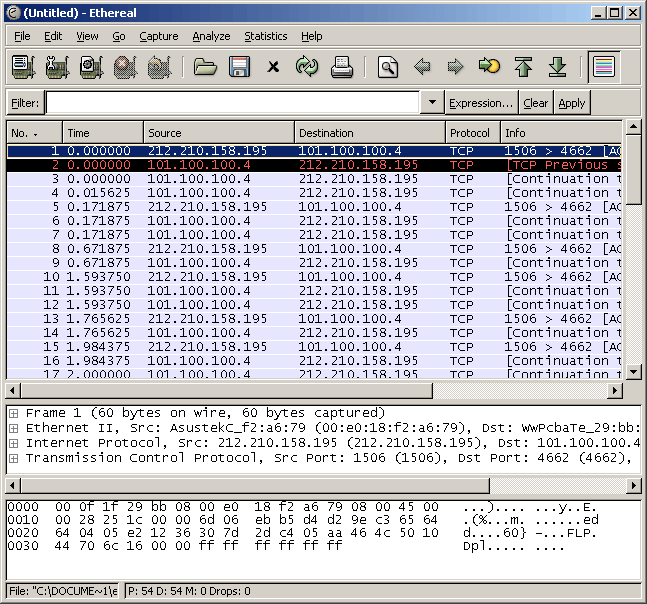Sort by the Info column header
The height and width of the screenshot is (604, 647).
point(561,133)
